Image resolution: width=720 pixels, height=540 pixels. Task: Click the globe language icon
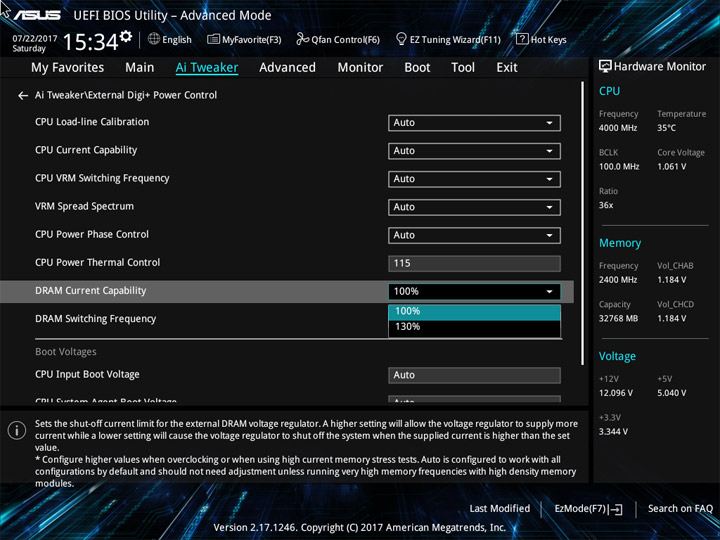tap(154, 39)
